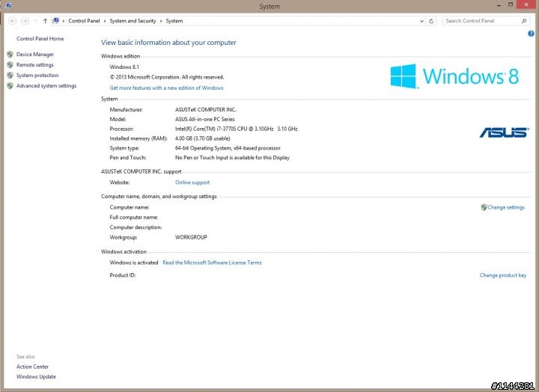
Task: Select the Intel Core i7-3770S processor value
Action: (236, 129)
